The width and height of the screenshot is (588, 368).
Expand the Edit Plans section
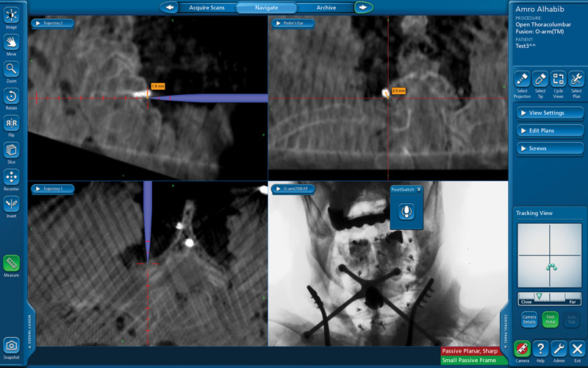550,131
